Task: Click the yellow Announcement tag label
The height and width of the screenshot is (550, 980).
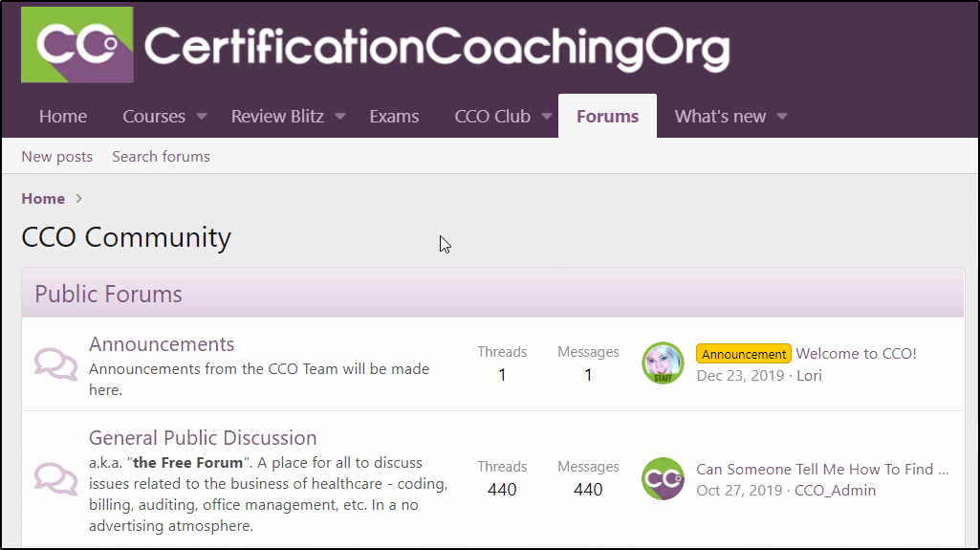Action: (743, 354)
